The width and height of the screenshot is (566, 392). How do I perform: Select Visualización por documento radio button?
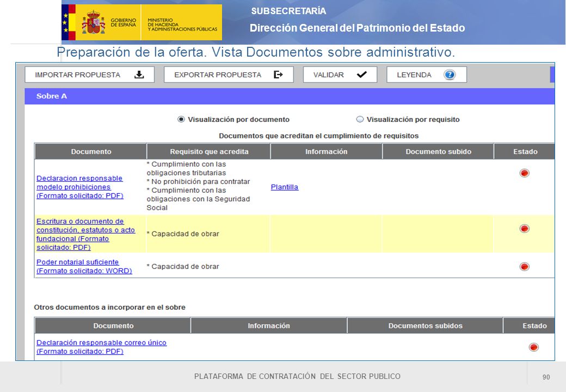181,119
